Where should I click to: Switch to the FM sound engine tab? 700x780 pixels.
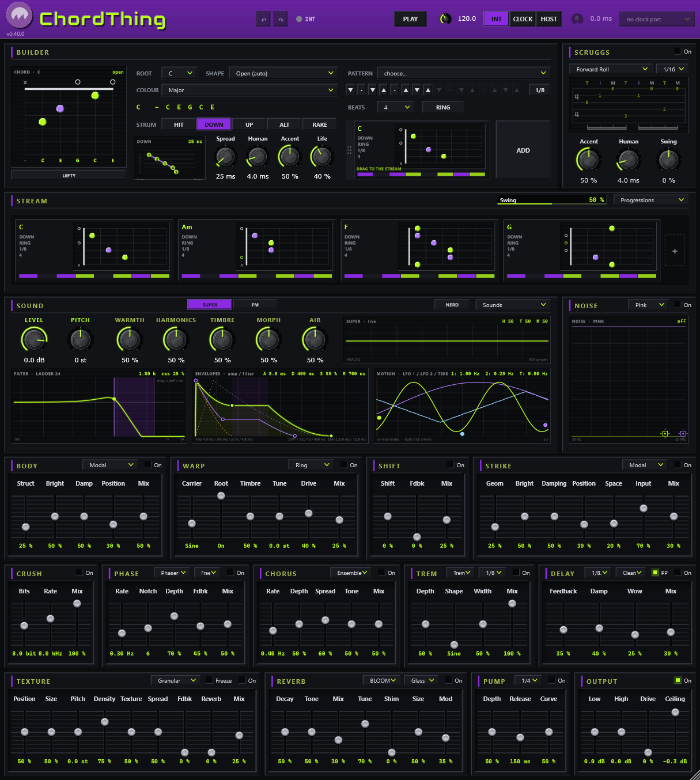pos(255,305)
